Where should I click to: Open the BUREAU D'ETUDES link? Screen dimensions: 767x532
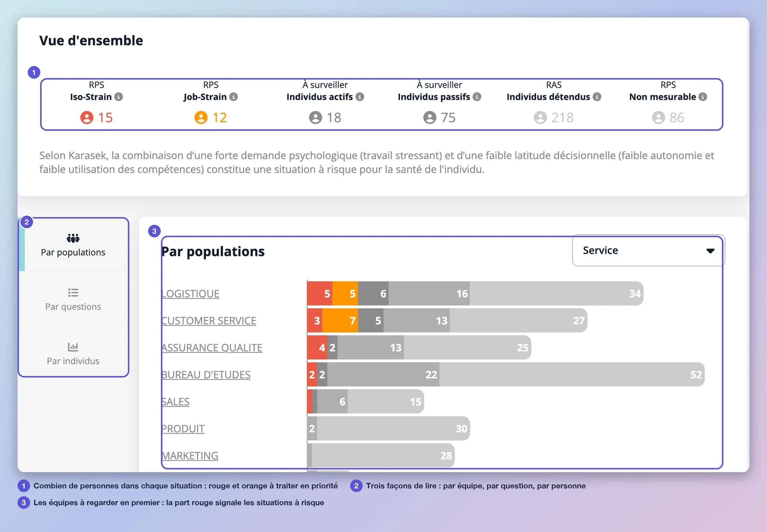click(206, 375)
